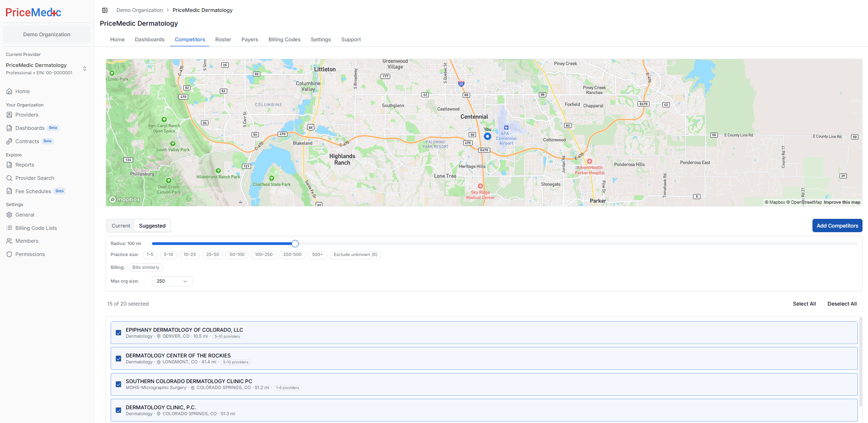
Task: Click the General settings gear icon
Action: 9,215
